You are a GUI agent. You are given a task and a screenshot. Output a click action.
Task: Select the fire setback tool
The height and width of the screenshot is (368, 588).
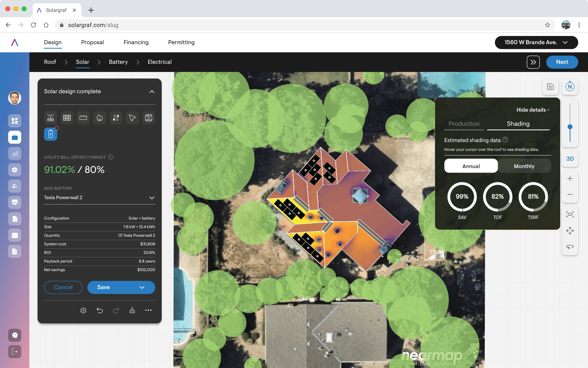point(100,118)
